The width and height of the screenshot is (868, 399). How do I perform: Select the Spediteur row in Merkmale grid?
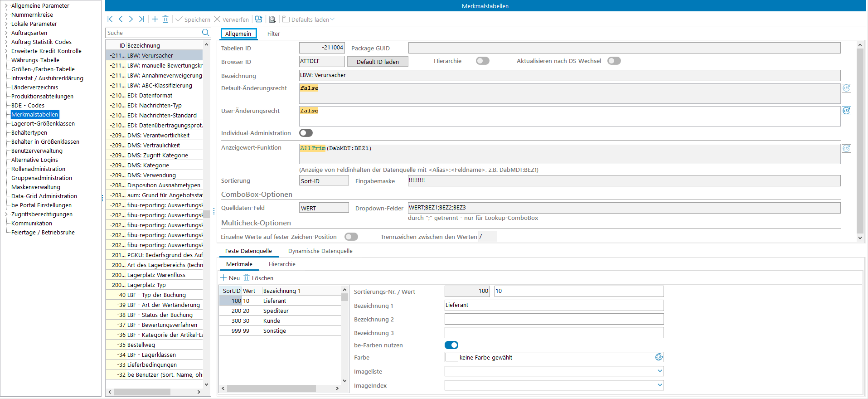pos(276,311)
